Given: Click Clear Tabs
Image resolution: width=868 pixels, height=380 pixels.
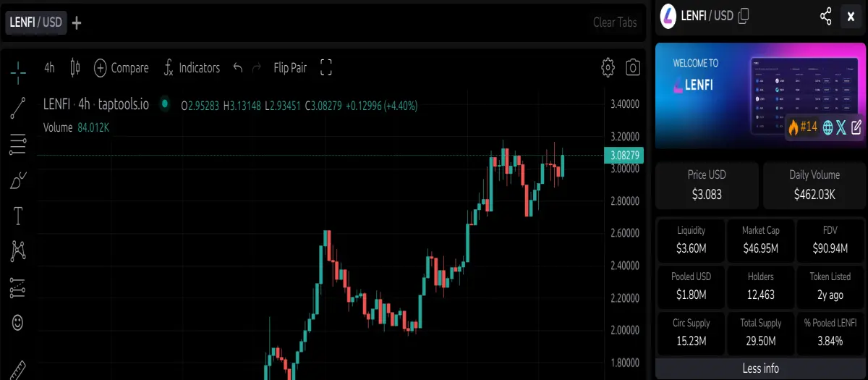Looking at the screenshot, I should click(x=615, y=22).
